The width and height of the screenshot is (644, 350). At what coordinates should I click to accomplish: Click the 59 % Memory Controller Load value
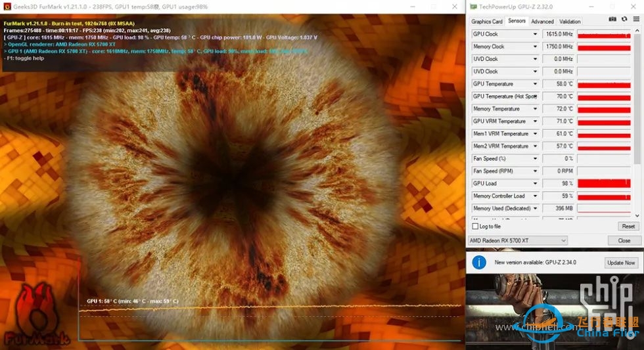click(x=559, y=196)
